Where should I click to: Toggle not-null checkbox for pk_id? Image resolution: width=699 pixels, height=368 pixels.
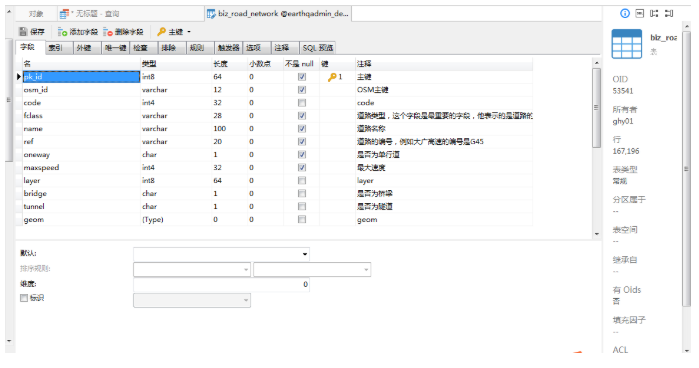(x=302, y=77)
